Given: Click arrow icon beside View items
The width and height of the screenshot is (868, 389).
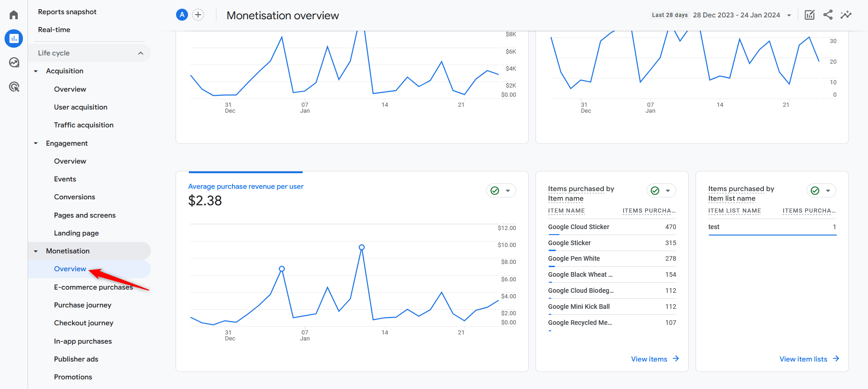Looking at the screenshot, I should 676,359.
